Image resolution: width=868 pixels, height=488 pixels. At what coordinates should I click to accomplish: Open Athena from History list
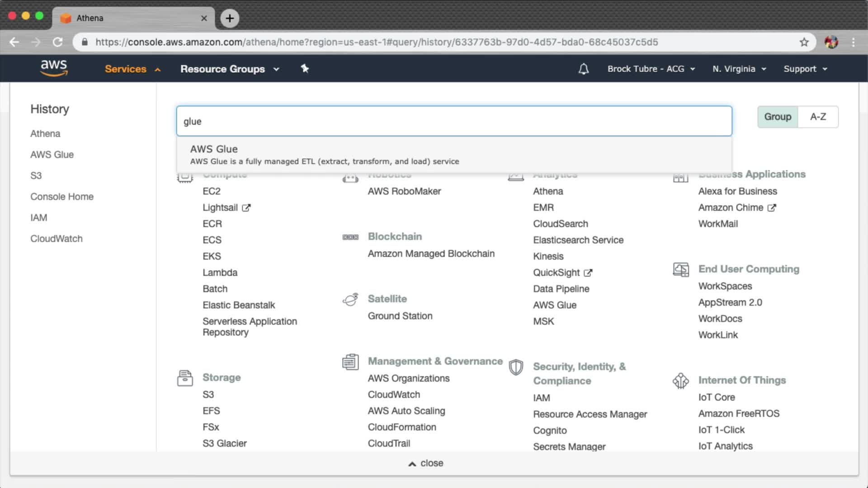pos(45,134)
